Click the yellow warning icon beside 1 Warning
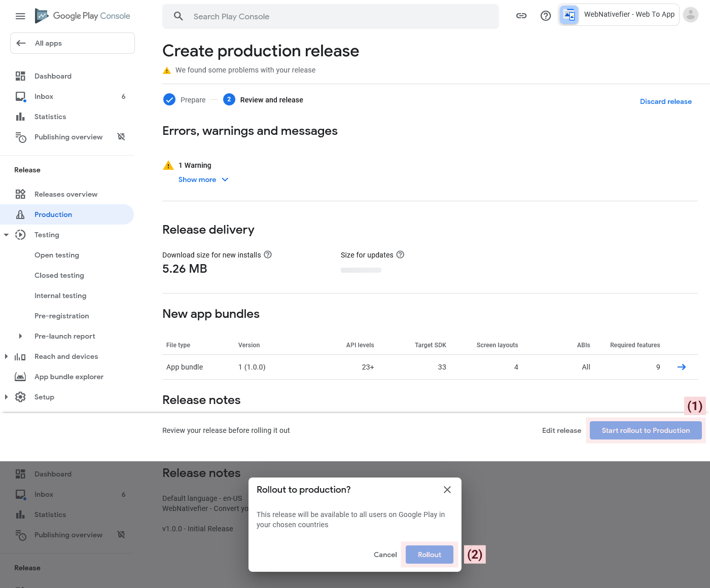 [x=168, y=165]
